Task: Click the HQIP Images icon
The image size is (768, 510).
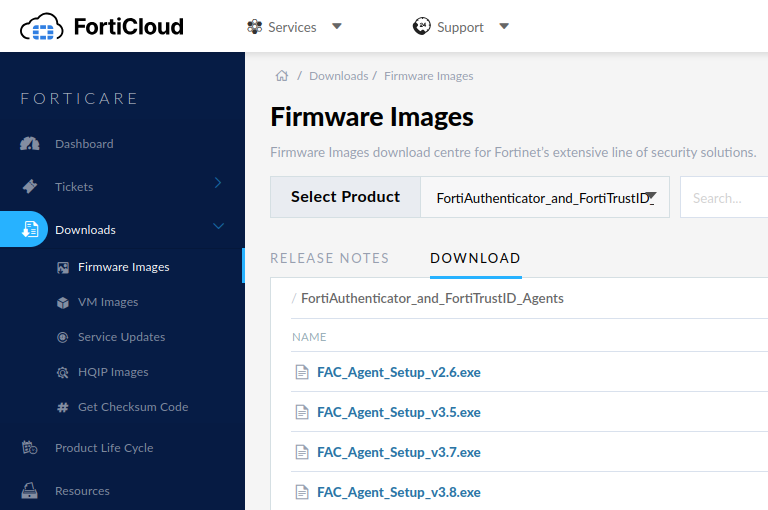Action: [x=63, y=372]
